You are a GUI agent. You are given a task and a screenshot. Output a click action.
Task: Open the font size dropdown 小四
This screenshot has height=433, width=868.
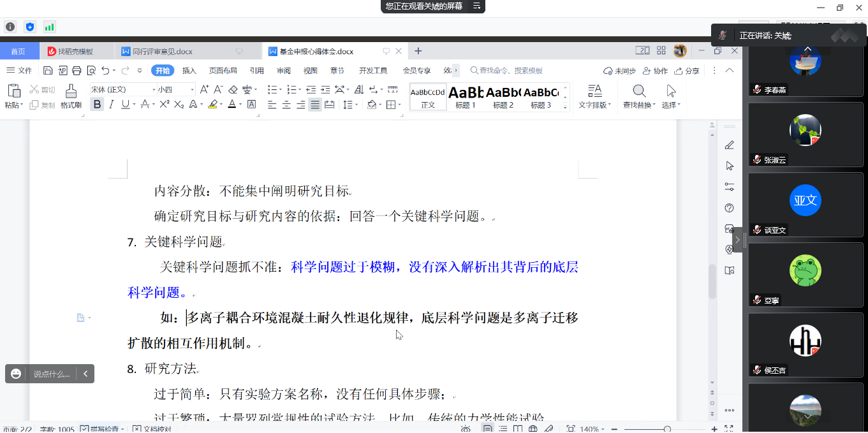(x=175, y=89)
